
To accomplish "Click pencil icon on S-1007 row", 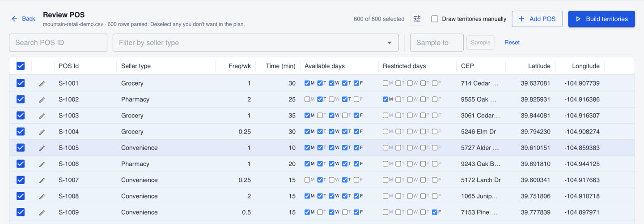I will (42, 180).
